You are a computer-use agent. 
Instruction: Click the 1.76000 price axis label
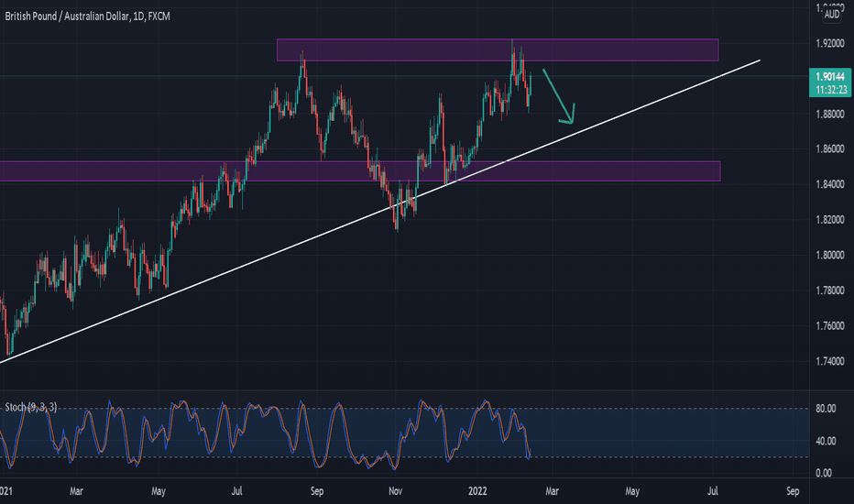point(830,326)
